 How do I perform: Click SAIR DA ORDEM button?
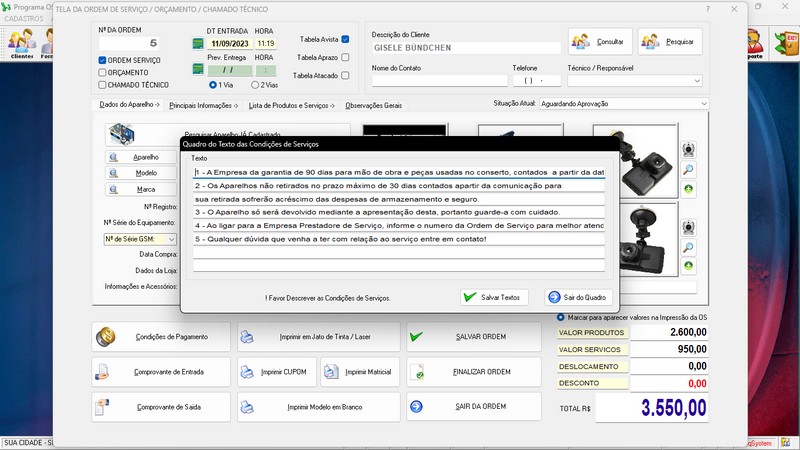473,407
